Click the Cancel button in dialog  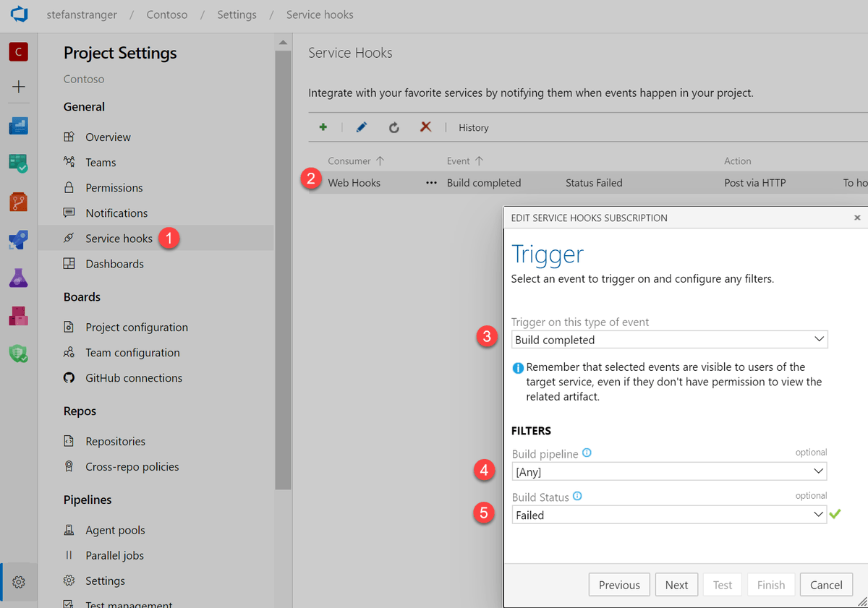826,585
